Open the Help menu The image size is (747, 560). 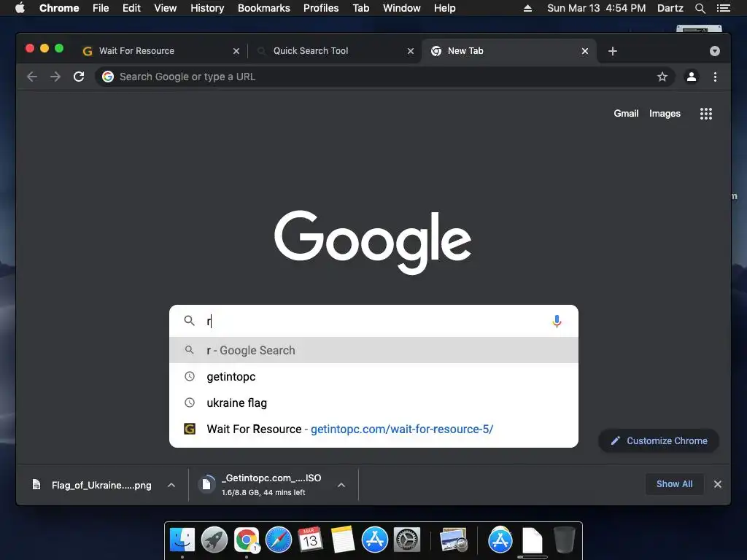coord(444,8)
